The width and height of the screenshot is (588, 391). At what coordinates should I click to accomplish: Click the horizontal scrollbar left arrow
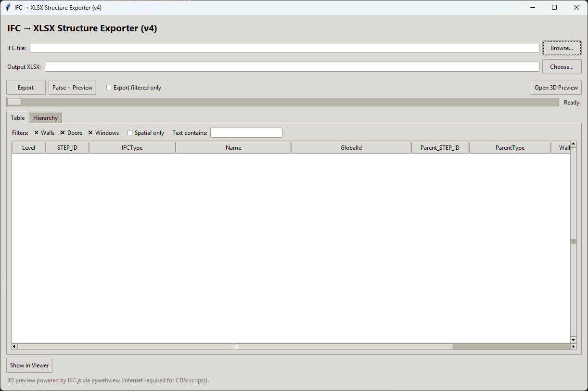pyautogui.click(x=14, y=347)
